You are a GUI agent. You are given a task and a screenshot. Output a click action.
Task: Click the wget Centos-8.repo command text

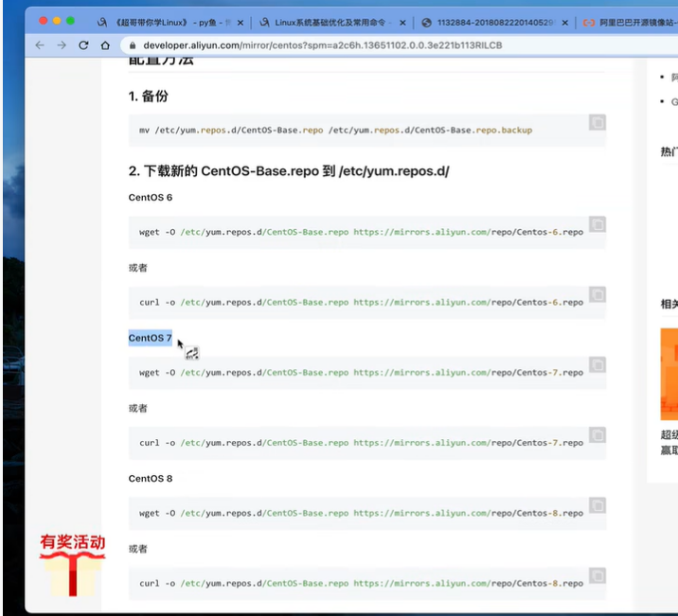tap(361, 513)
